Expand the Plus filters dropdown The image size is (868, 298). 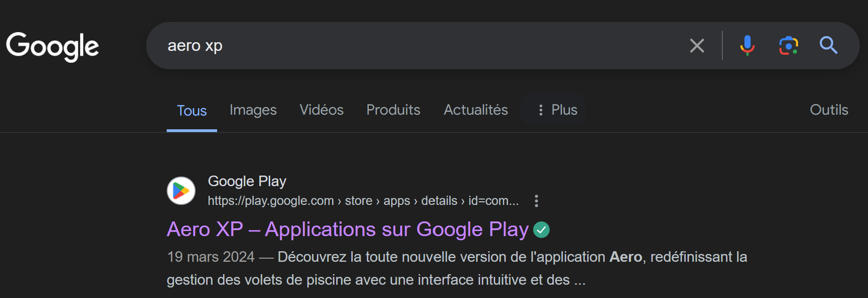click(x=553, y=110)
